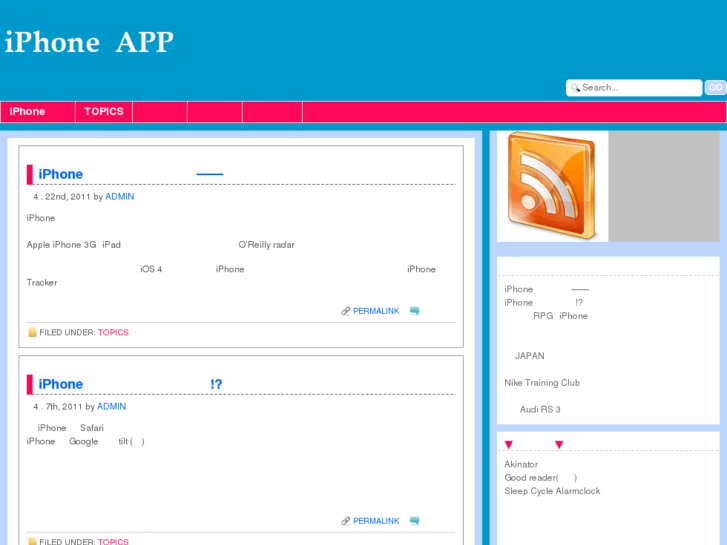Click comment bubble icon on April 22nd post

pos(415,311)
